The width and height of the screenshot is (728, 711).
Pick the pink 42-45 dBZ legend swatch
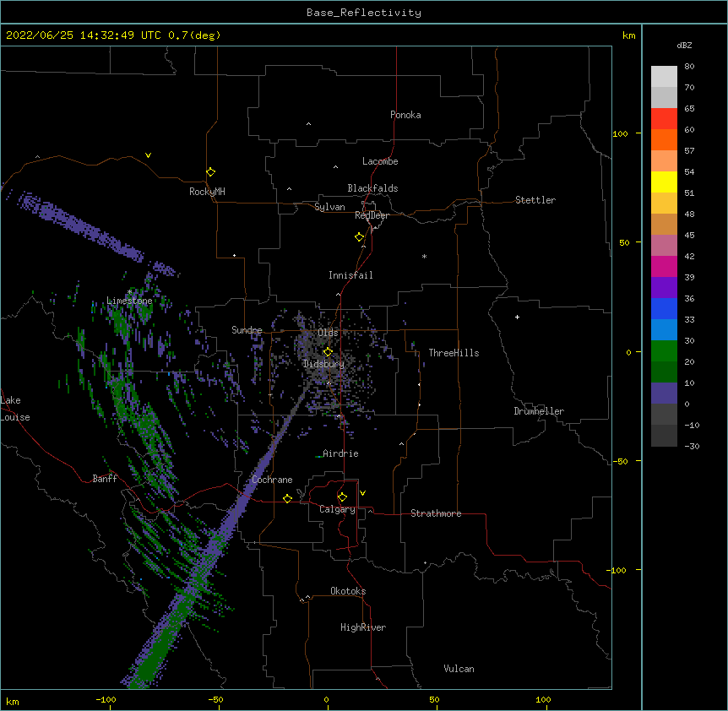[664, 246]
